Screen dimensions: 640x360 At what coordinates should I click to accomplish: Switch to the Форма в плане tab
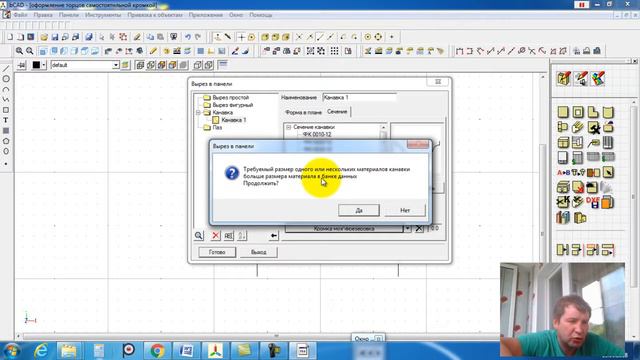click(x=303, y=112)
